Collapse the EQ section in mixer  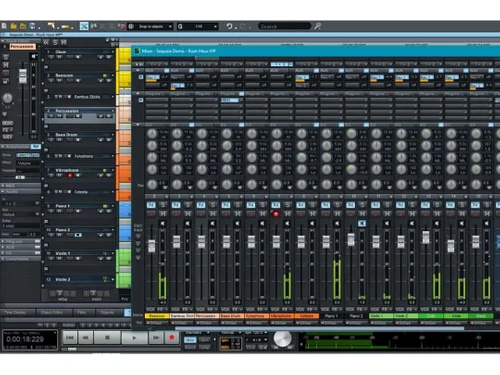click(x=138, y=125)
